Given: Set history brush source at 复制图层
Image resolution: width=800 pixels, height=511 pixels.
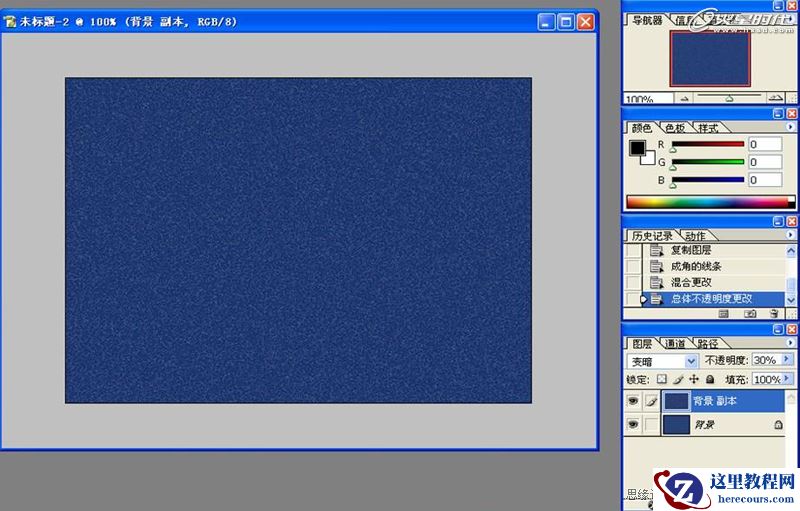Looking at the screenshot, I should (x=633, y=250).
